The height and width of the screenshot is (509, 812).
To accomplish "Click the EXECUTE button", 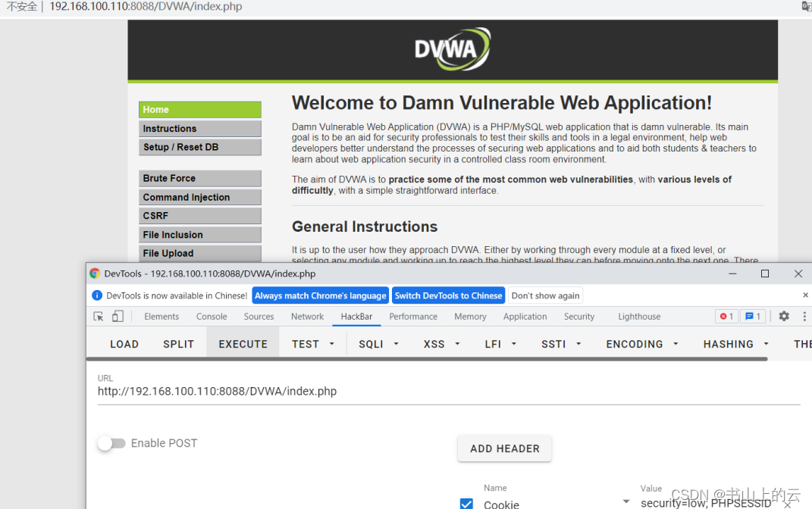I will point(243,344).
